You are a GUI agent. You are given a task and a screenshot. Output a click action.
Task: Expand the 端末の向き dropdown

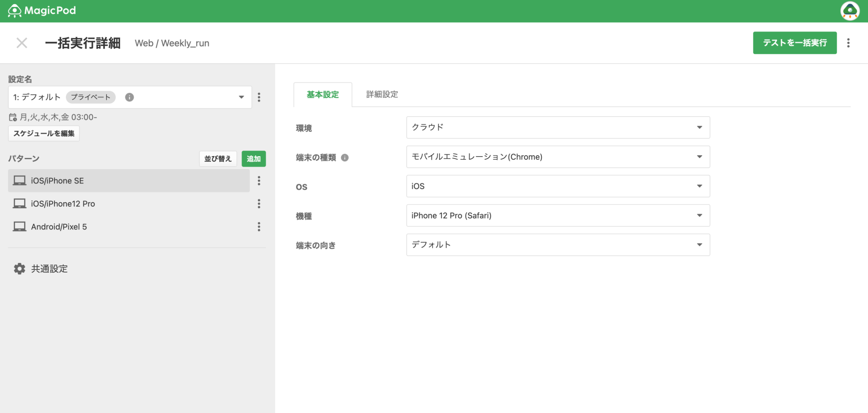(x=558, y=245)
